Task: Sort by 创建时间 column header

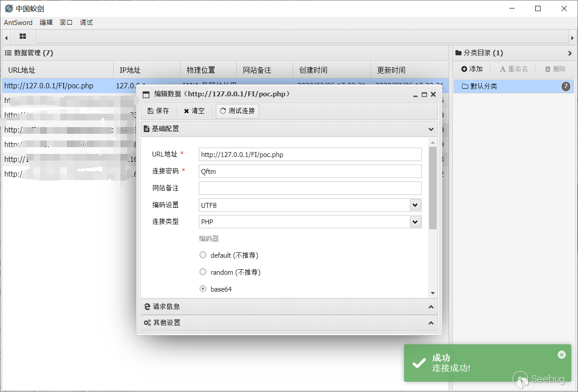Action: tap(332, 70)
